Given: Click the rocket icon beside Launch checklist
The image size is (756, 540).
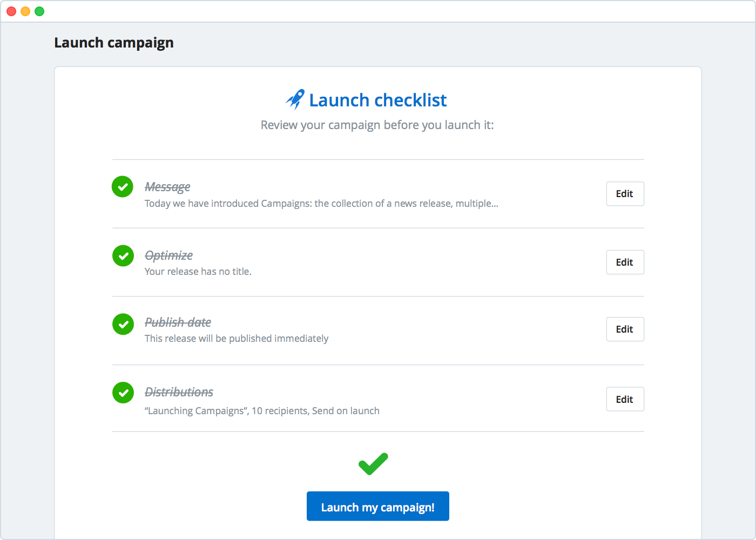Looking at the screenshot, I should coord(295,99).
